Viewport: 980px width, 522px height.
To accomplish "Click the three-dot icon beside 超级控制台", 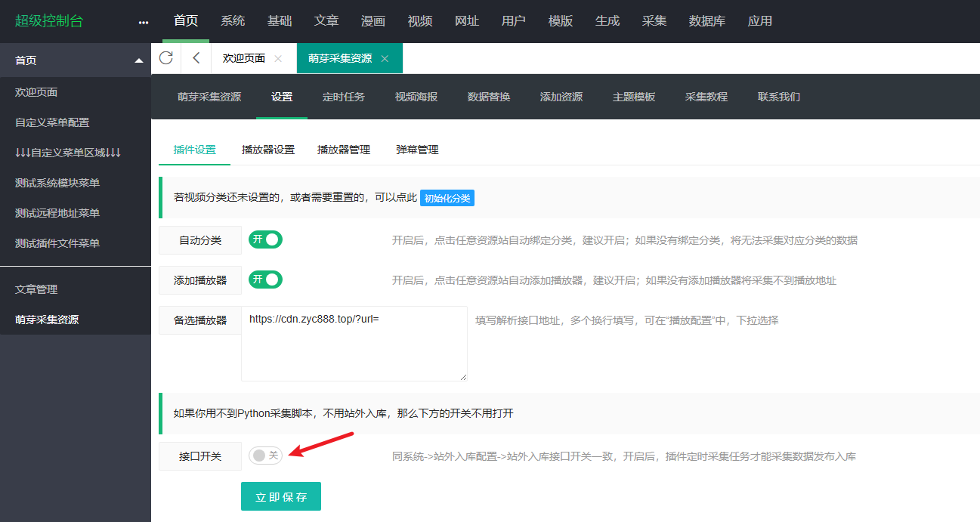I will (x=144, y=22).
